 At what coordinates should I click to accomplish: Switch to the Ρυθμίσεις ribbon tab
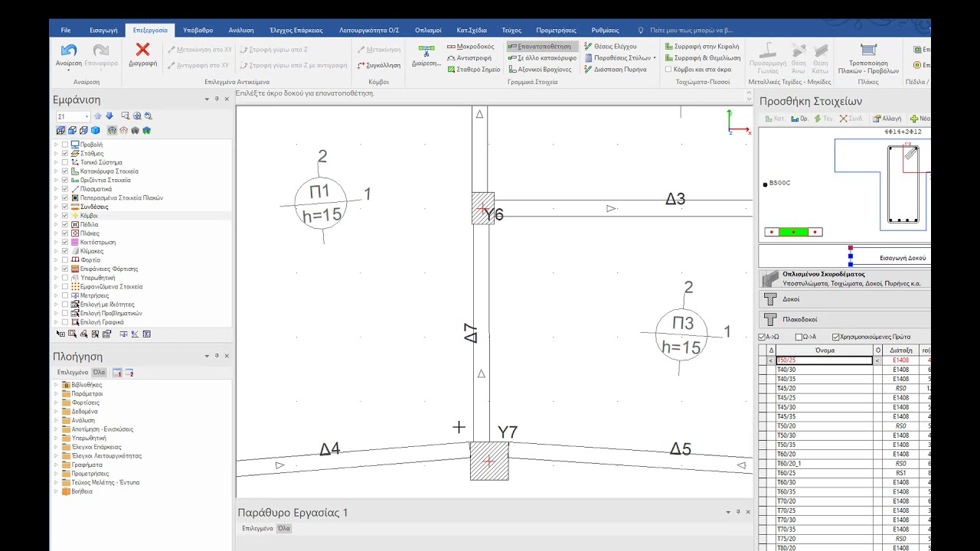[605, 30]
